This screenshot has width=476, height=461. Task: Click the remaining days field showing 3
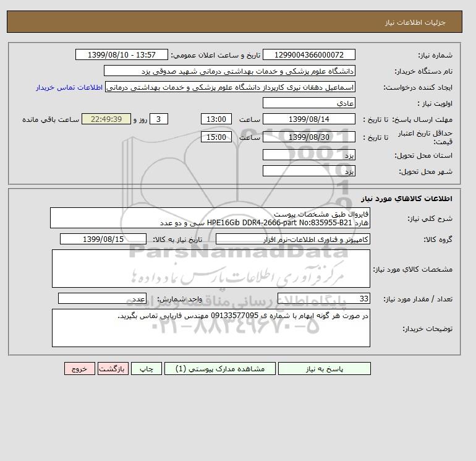tap(159, 119)
